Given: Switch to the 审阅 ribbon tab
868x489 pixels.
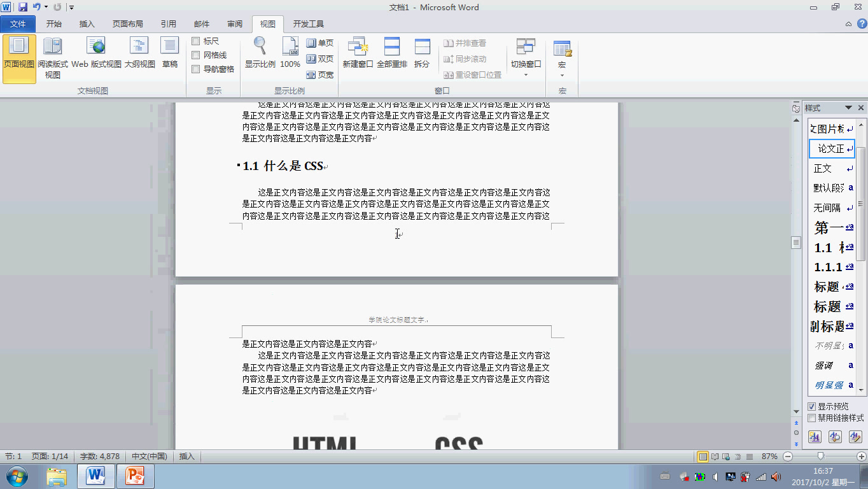Looking at the screenshot, I should tap(234, 24).
